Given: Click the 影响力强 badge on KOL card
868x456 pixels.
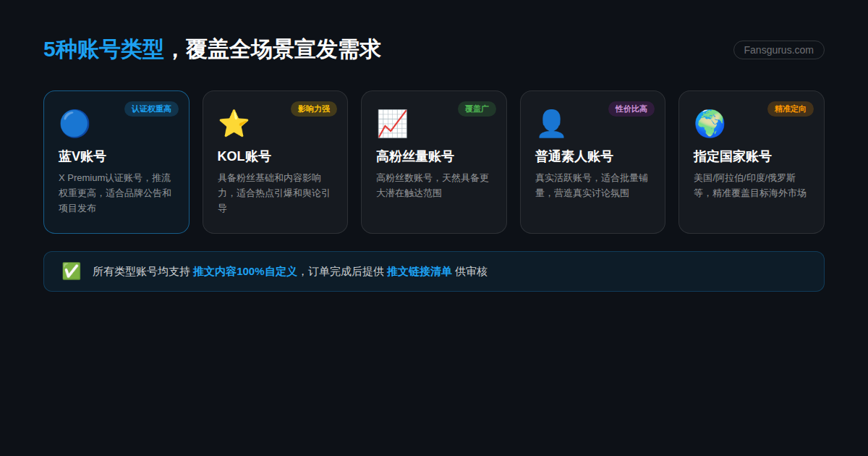Looking at the screenshot, I should [313, 109].
